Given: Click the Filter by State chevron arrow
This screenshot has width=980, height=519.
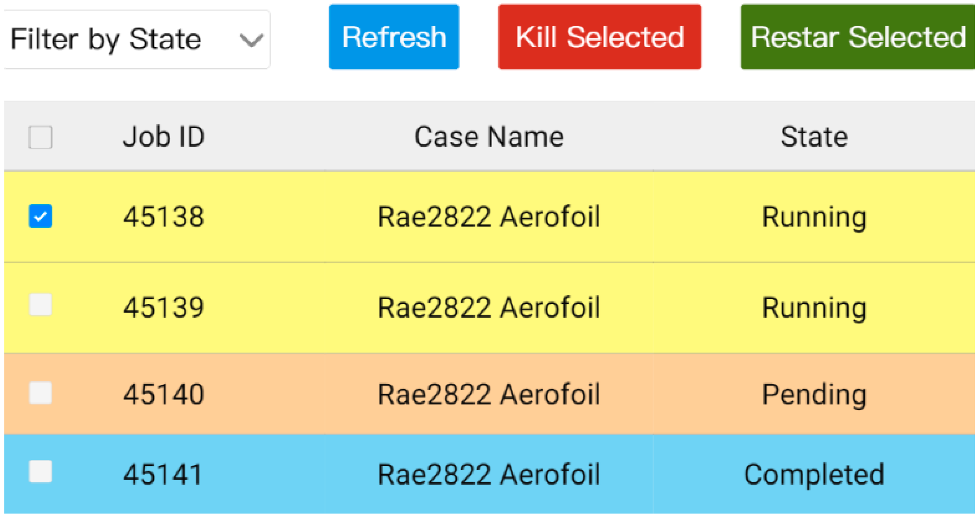Looking at the screenshot, I should pos(251,40).
